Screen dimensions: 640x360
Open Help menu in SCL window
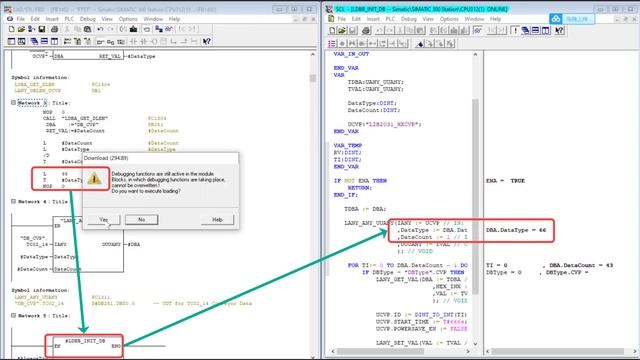pyautogui.click(x=495, y=19)
